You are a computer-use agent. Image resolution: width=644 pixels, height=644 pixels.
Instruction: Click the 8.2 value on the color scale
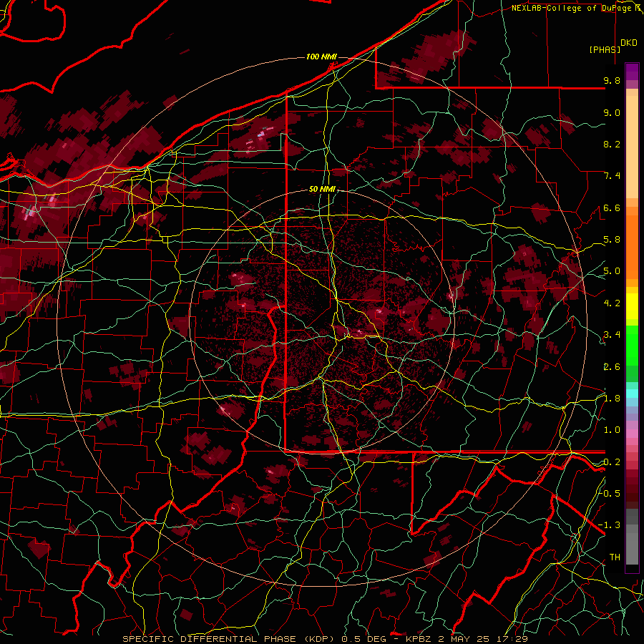coord(612,144)
